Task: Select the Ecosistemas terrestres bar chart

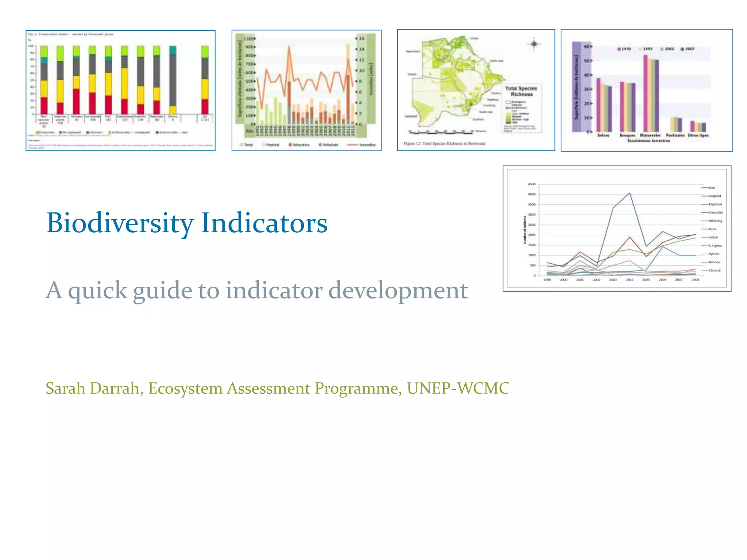Action: click(646, 90)
